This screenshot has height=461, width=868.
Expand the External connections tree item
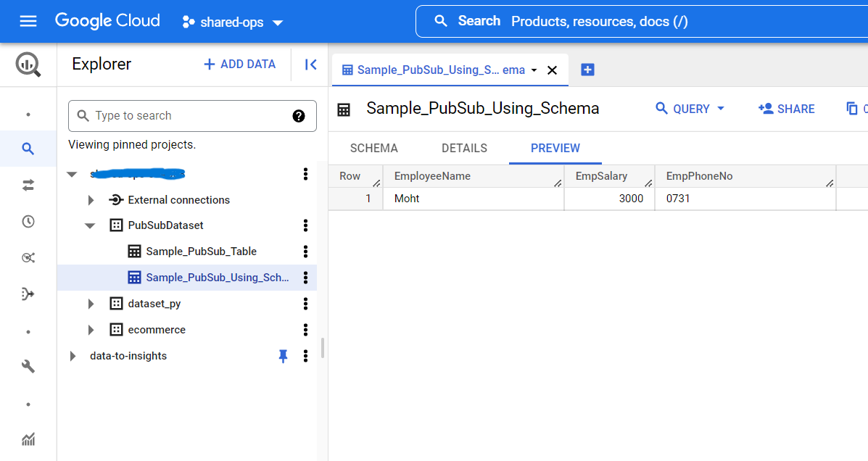coord(91,199)
